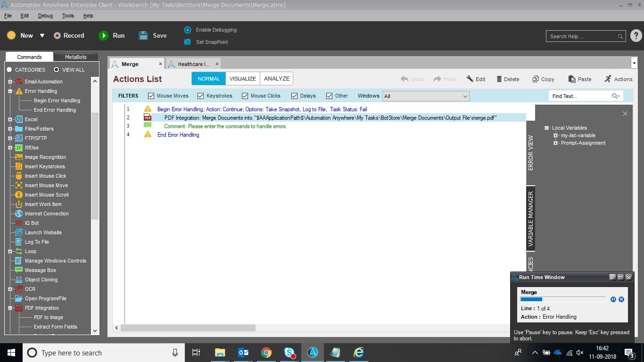
Task: Select the Image Recognition command
Action: (45, 157)
